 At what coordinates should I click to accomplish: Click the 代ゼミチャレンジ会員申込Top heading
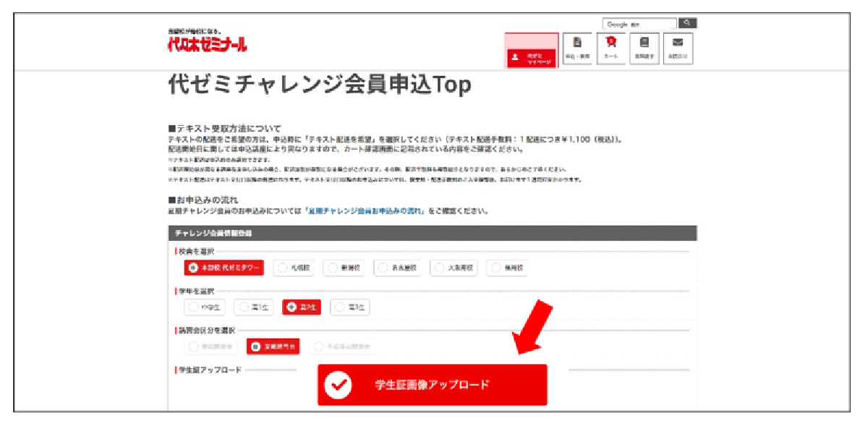[319, 85]
